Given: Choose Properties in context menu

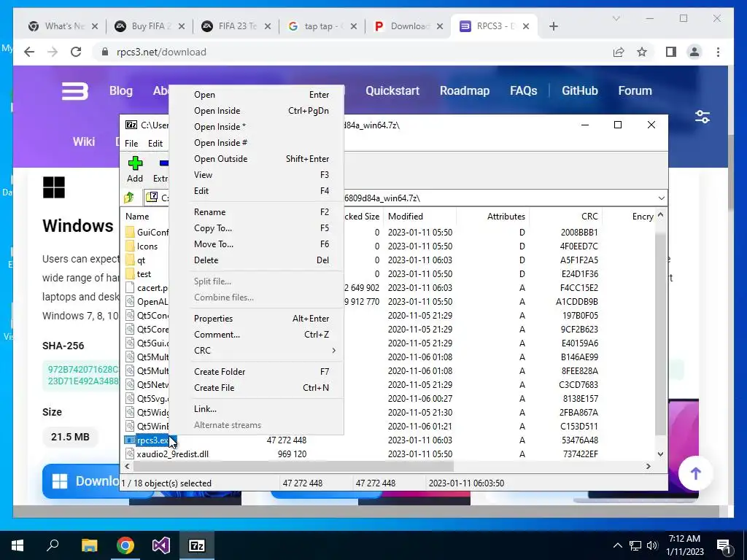Looking at the screenshot, I should pyautogui.click(x=256, y=319).
